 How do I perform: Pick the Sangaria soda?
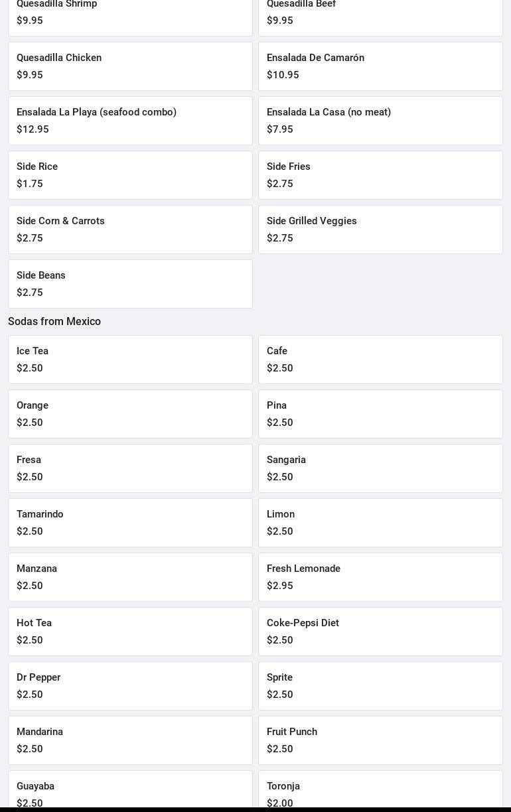click(x=380, y=468)
